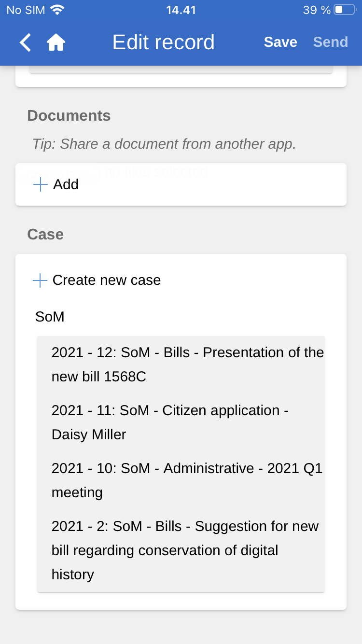Choose case 2021 - 11 Citizen application Daisy Miller
The width and height of the screenshot is (362, 644).
click(170, 422)
